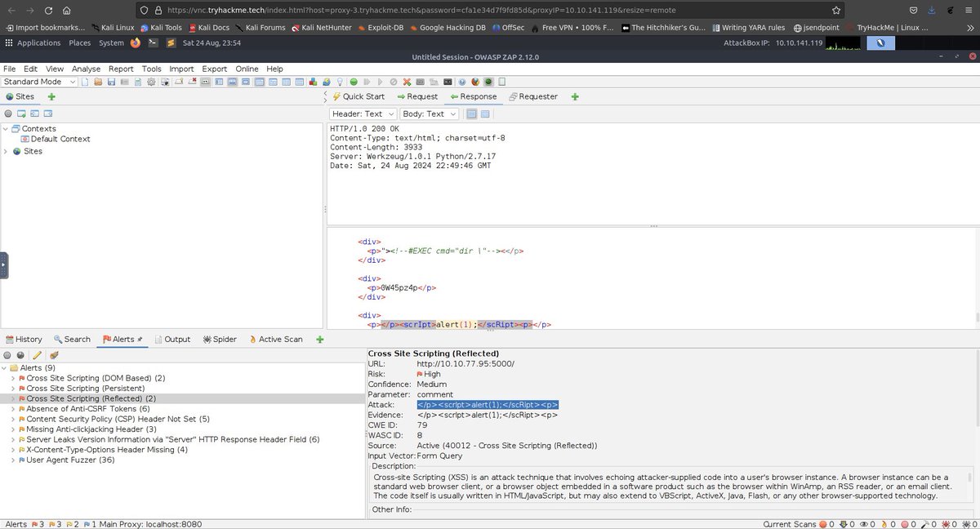This screenshot has width=980, height=529.
Task: Switch to the Active Scan tab
Action: 275,340
